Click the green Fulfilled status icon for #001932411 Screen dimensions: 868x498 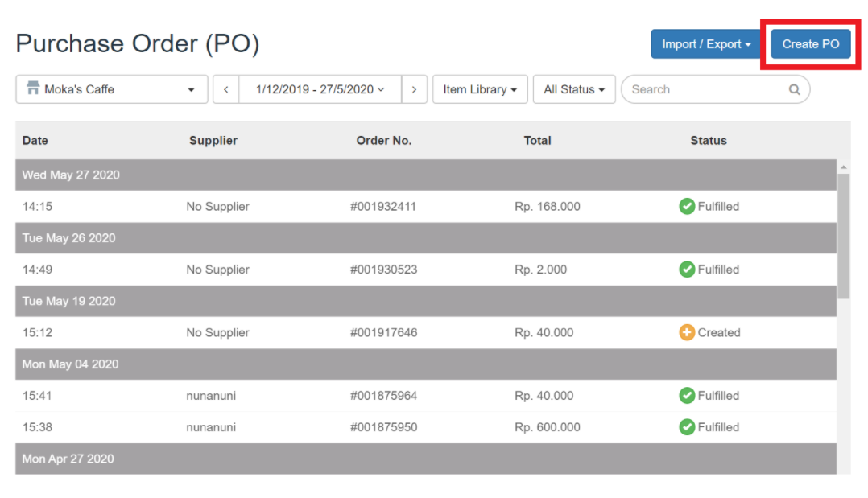coord(687,206)
